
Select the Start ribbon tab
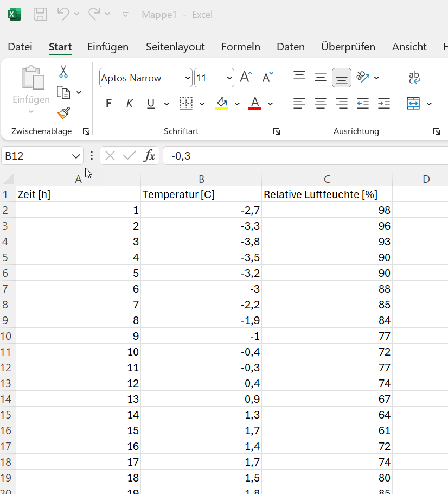coord(60,47)
